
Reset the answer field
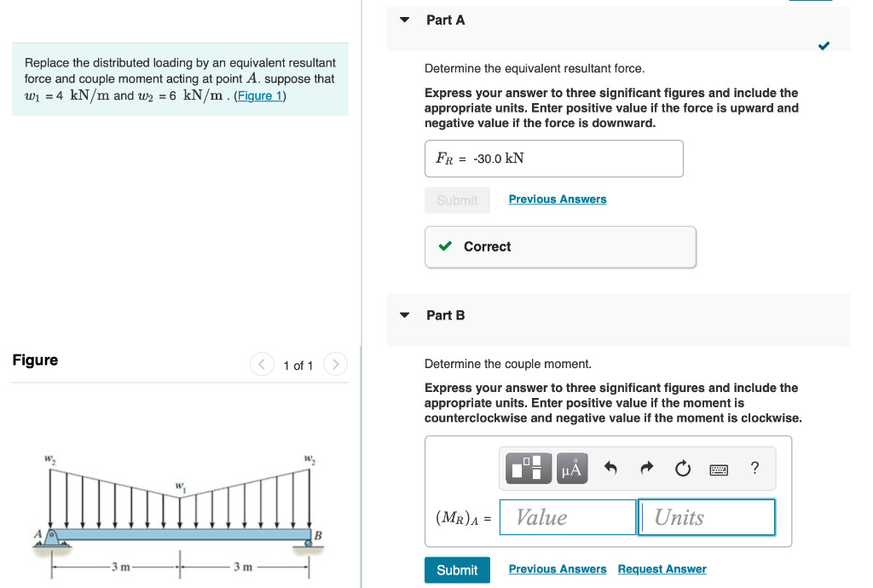(683, 467)
